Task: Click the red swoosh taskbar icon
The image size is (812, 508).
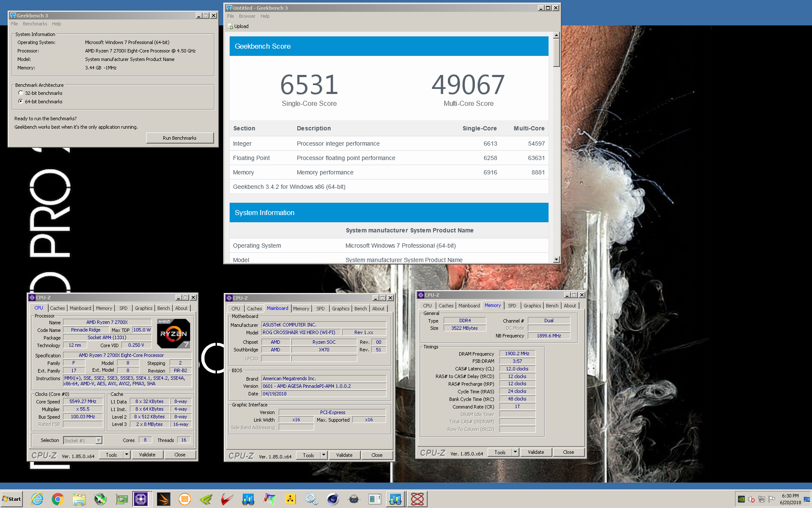Action: pos(227,499)
